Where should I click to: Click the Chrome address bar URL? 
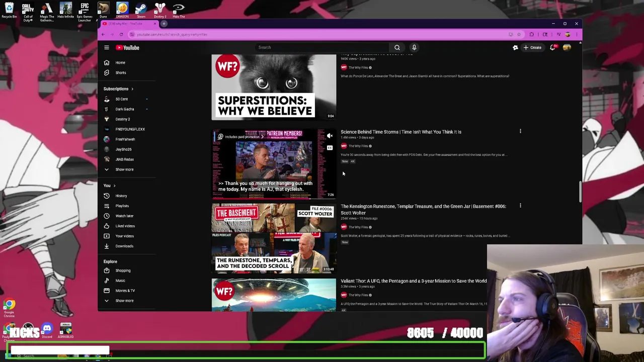tap(172, 34)
